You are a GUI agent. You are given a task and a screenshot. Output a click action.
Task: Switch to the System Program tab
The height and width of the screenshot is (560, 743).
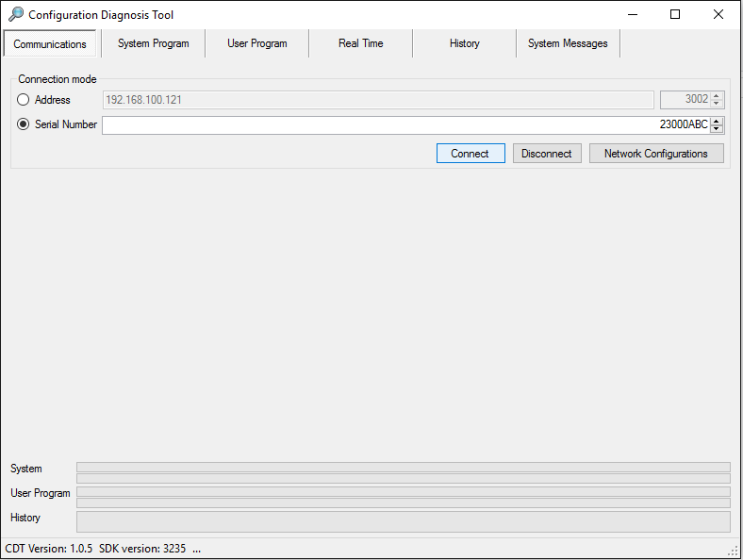tap(153, 43)
